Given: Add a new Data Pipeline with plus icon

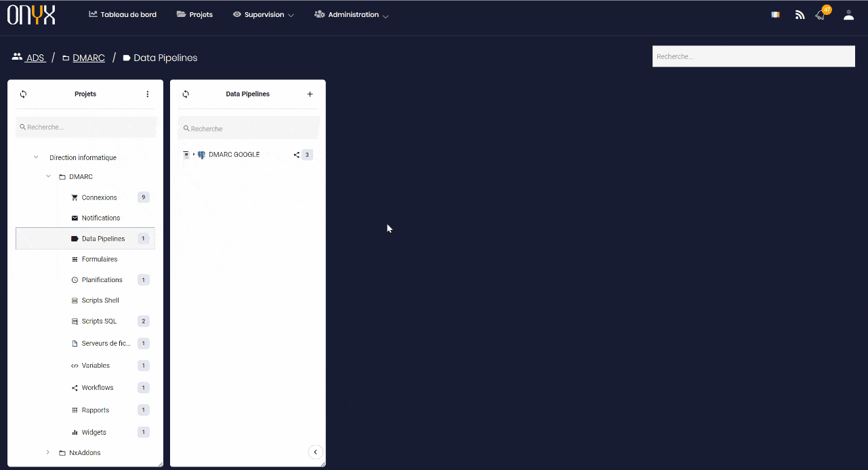Looking at the screenshot, I should (310, 94).
